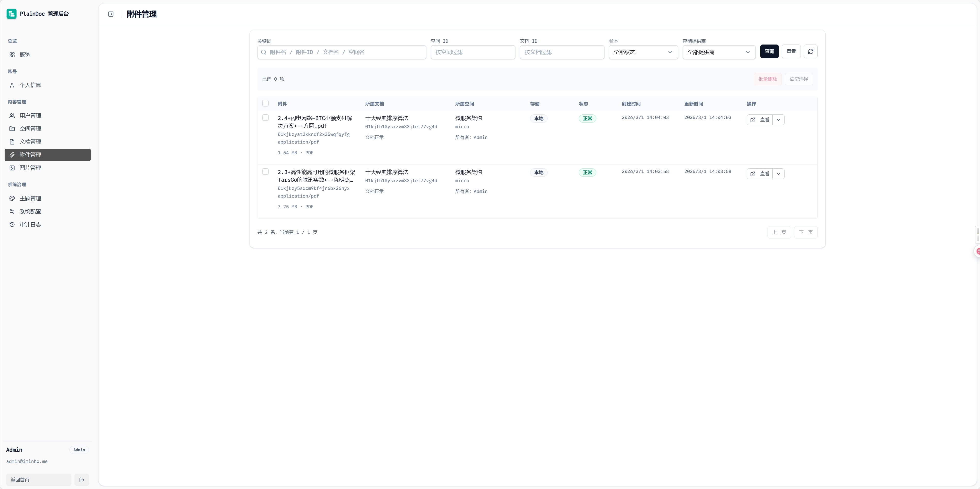Click the logout icon button

(x=82, y=480)
